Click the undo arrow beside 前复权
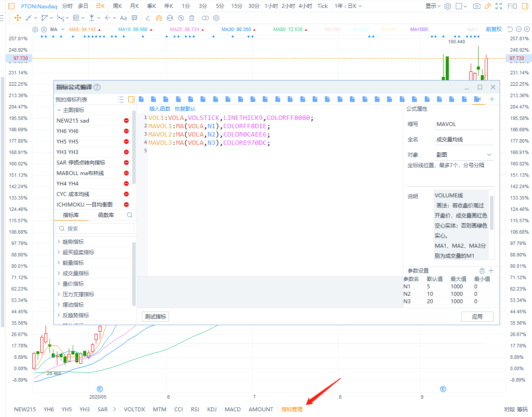This screenshot has height=417, width=532. pos(510,29)
